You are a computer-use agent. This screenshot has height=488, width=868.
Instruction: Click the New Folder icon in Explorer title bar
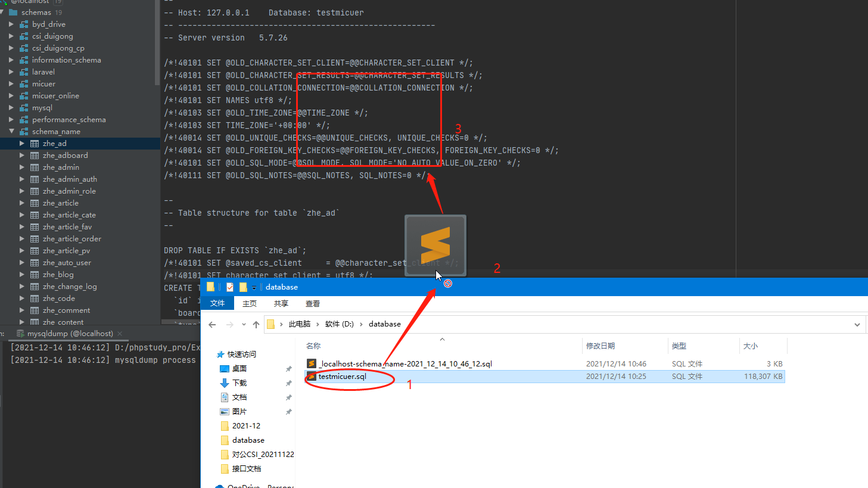243,287
